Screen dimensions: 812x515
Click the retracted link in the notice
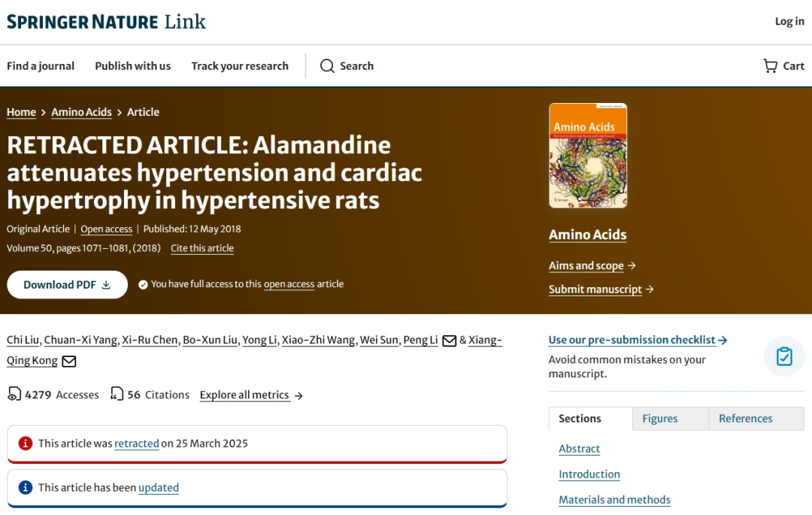pyautogui.click(x=136, y=444)
